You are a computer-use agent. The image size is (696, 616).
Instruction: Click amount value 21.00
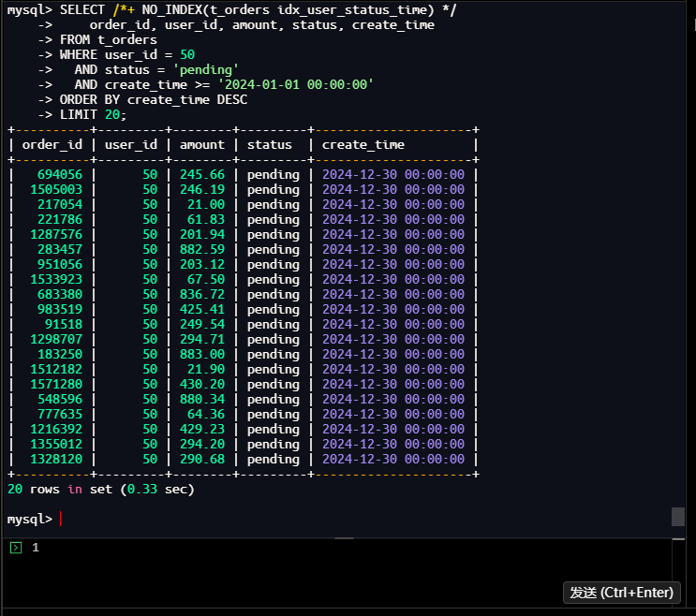tap(206, 204)
